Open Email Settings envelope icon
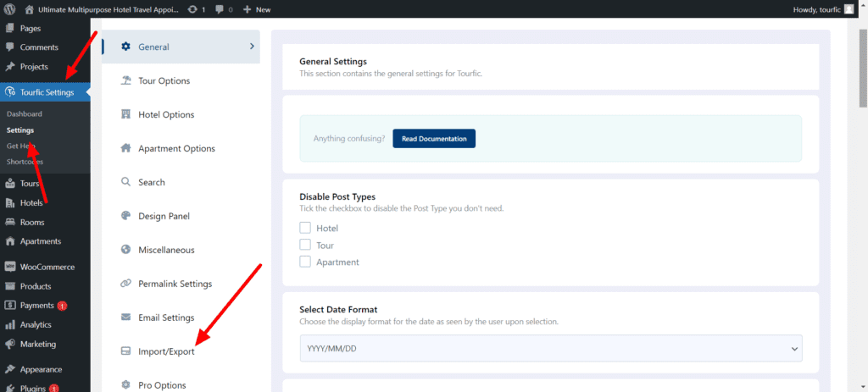The width and height of the screenshot is (868, 392). click(x=125, y=317)
